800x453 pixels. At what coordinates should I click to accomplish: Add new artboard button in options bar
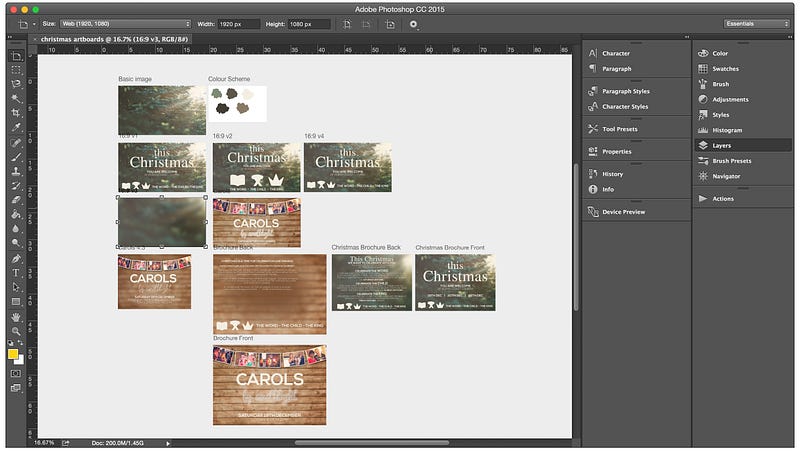point(389,23)
